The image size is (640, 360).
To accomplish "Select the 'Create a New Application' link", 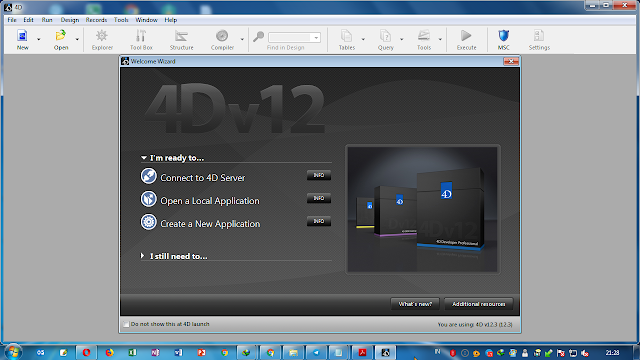I will (x=210, y=224).
